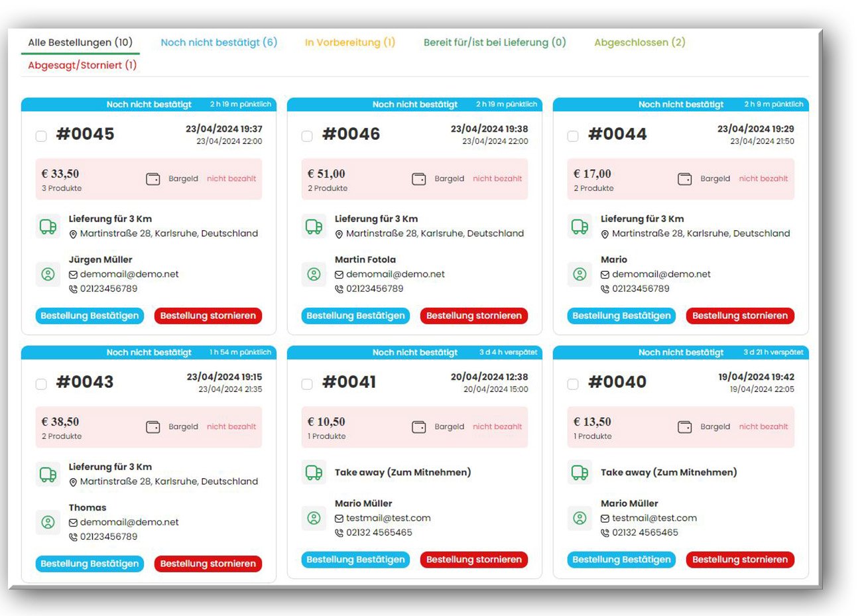Click the delivery truck icon in order #0045
This screenshot has width=864, height=616.
(x=48, y=227)
